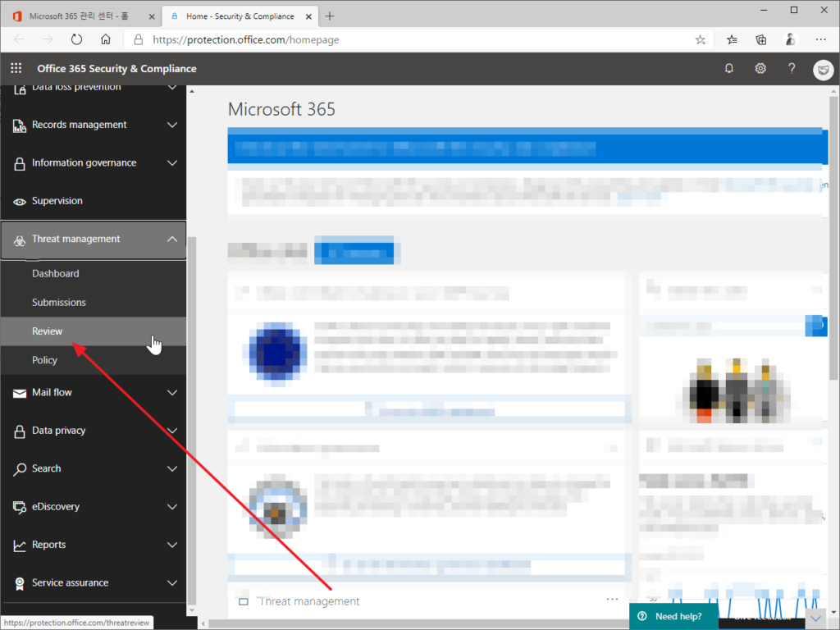840x630 pixels.
Task: Expand the Information governance section
Action: tap(172, 162)
